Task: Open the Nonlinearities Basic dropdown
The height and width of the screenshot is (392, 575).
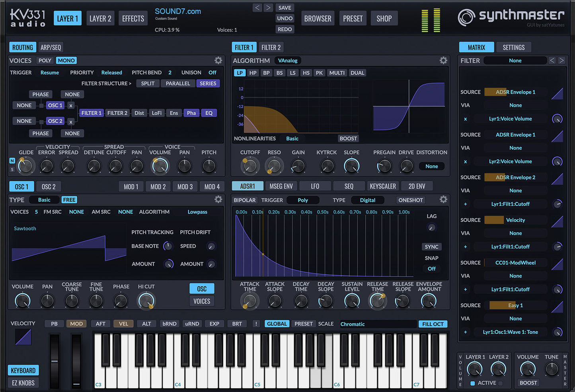Action: 292,138
